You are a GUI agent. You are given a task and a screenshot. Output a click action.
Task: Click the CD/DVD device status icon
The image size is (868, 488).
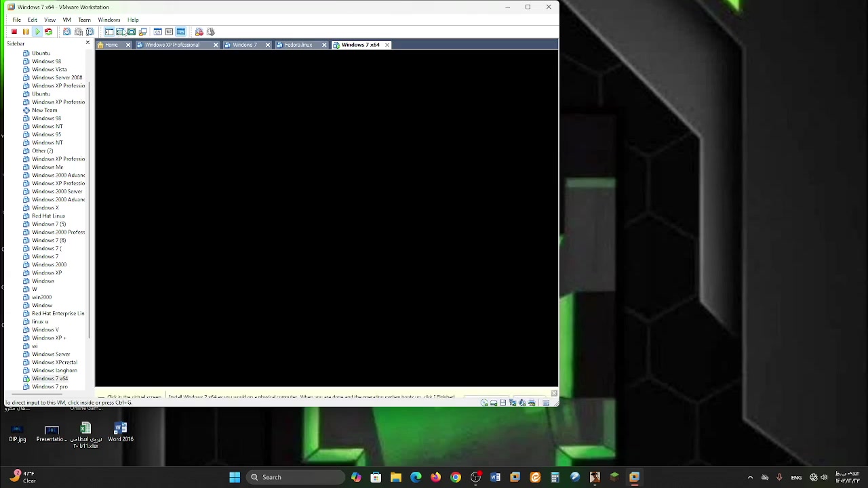(x=484, y=403)
